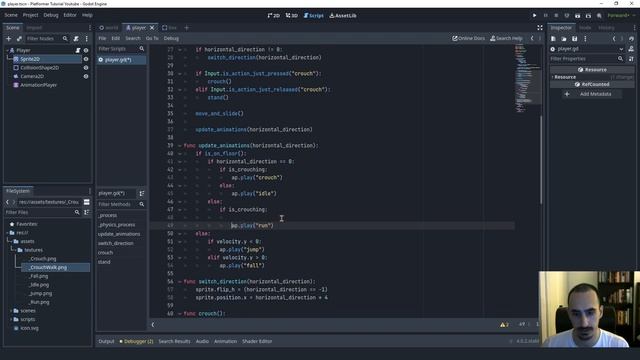The image size is (640, 360).
Task: Run the current scene
Action: (577, 16)
